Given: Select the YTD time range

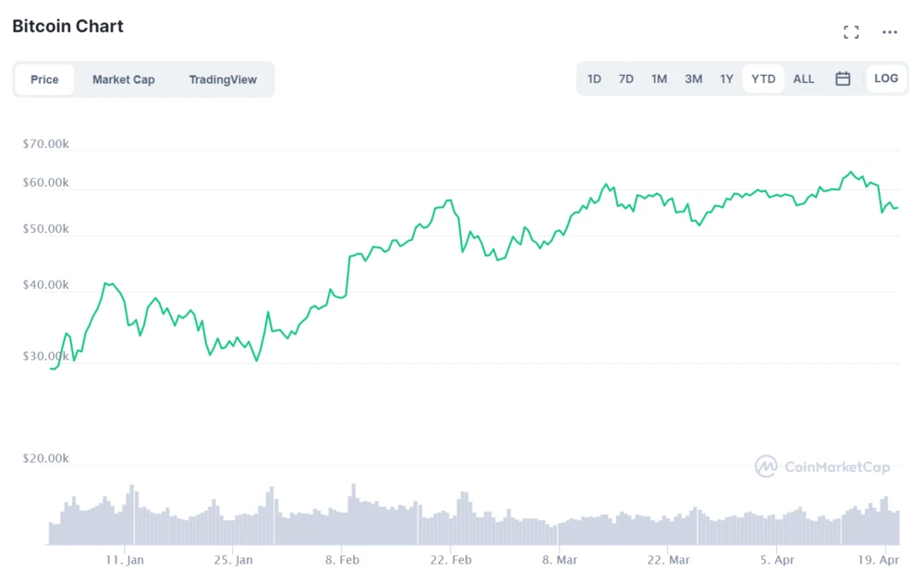Looking at the screenshot, I should pyautogui.click(x=763, y=79).
